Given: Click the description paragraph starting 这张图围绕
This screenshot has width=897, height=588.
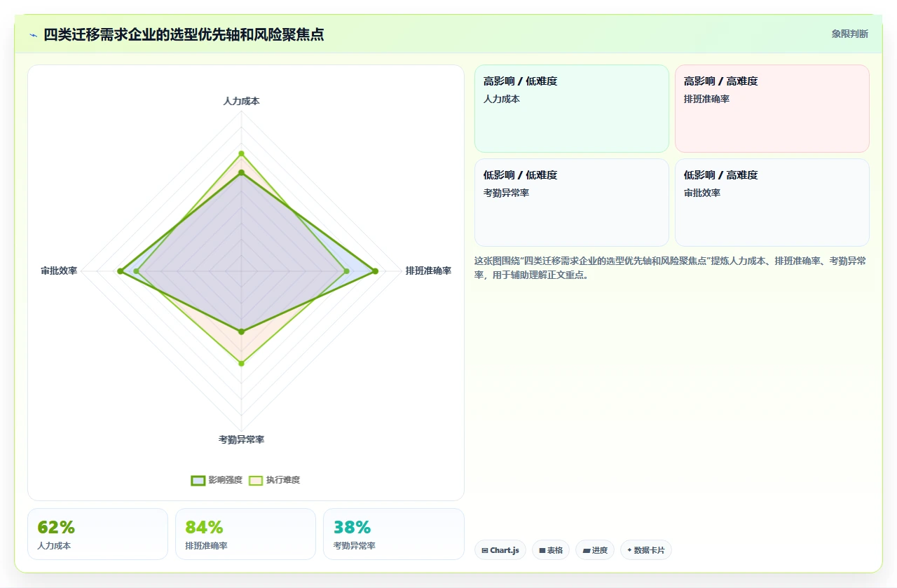Looking at the screenshot, I should (671, 268).
